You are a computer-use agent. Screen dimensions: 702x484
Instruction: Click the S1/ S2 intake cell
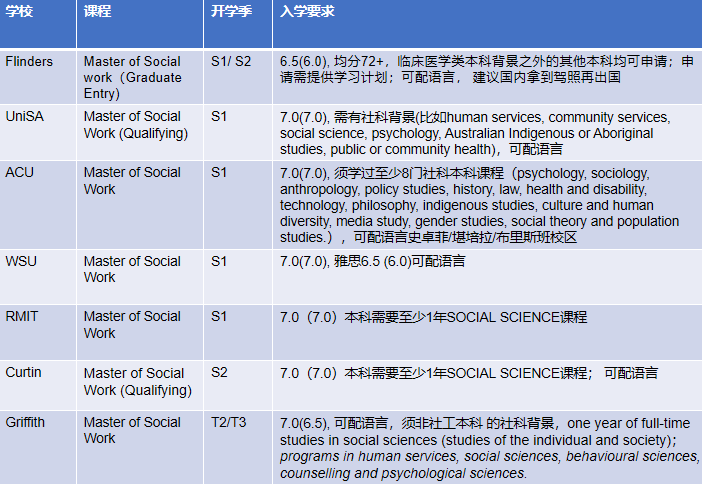[231, 62]
